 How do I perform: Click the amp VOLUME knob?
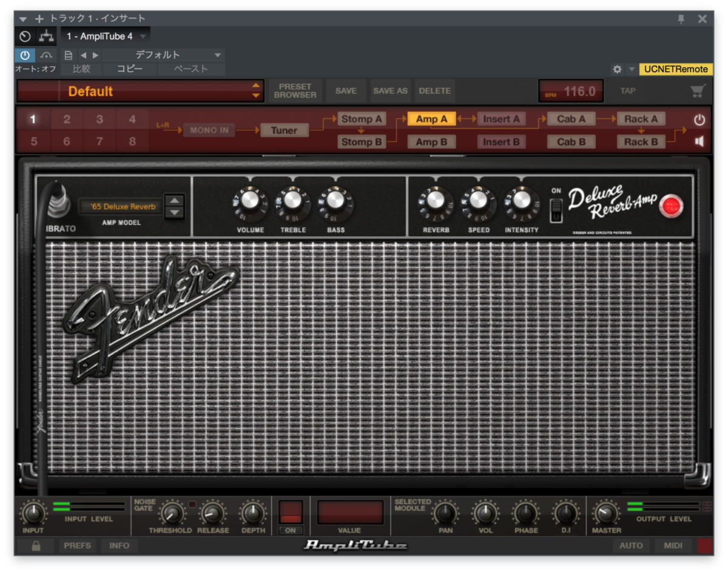click(x=250, y=202)
